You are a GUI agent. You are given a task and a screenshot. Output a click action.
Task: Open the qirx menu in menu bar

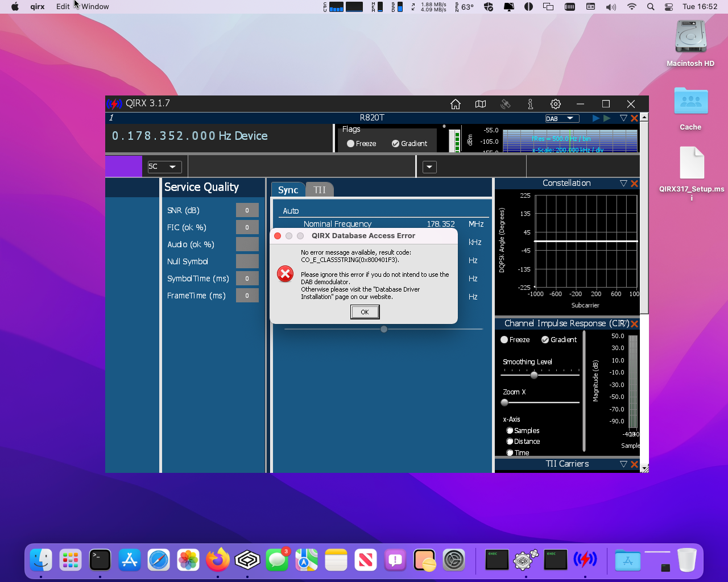[x=38, y=7]
